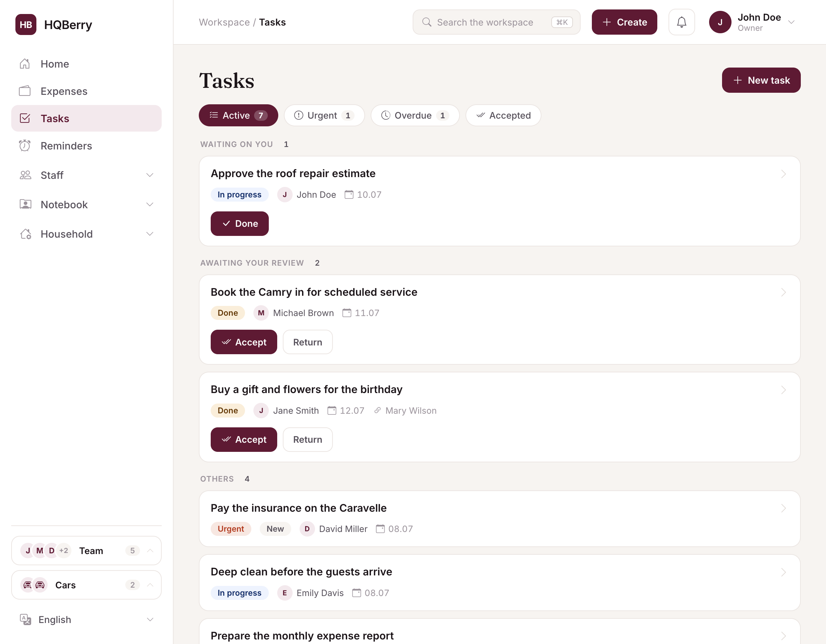Viewport: 826px width, 644px height.
Task: Click calendar icon next to 12.07
Action: [332, 411]
